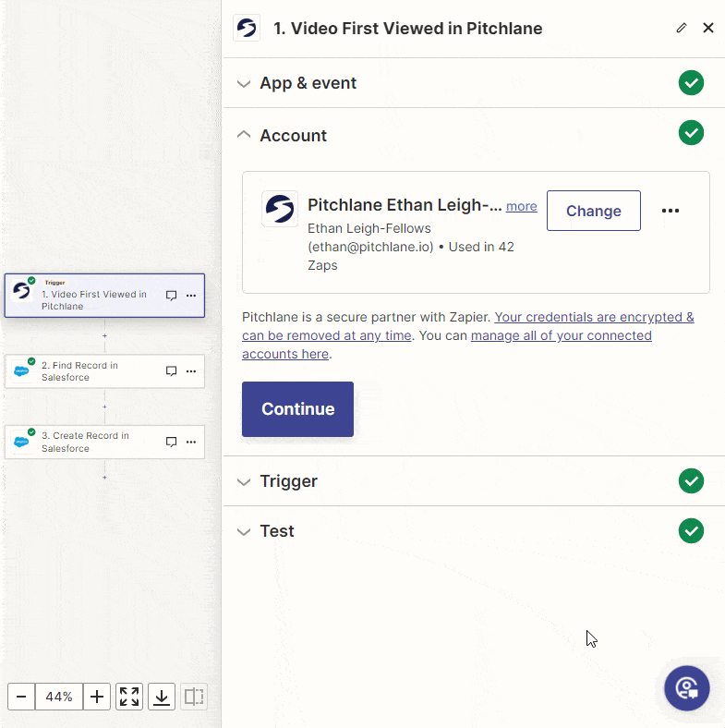
Task: Click green checkmark beside Test
Action: (691, 530)
